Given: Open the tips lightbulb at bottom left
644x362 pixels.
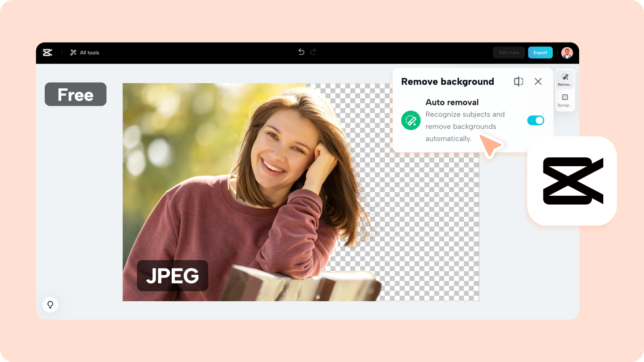Looking at the screenshot, I should click(x=50, y=304).
